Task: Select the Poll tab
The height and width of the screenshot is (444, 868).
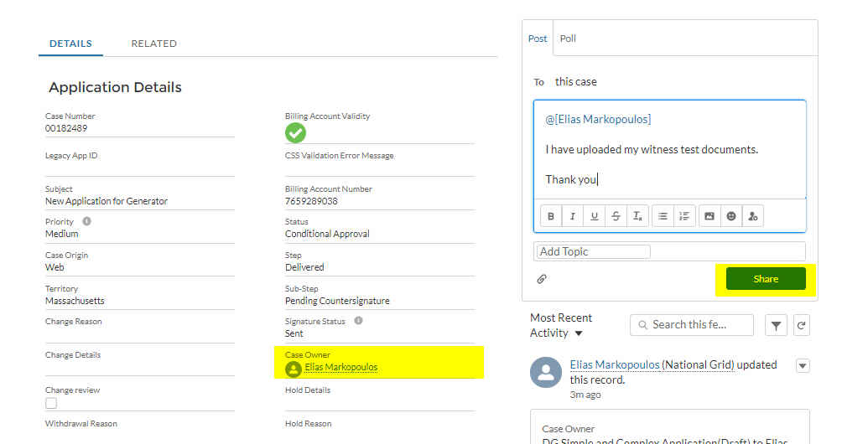Action: point(568,39)
